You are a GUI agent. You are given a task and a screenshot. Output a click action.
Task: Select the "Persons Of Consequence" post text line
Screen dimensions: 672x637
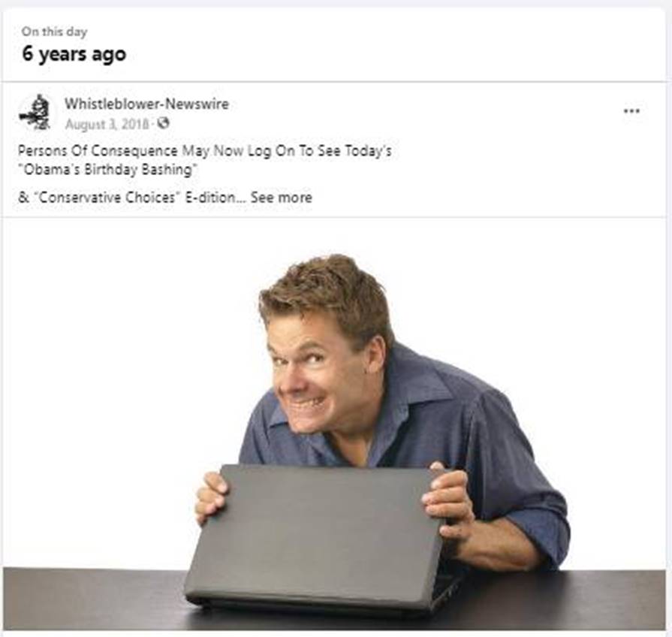click(x=205, y=151)
